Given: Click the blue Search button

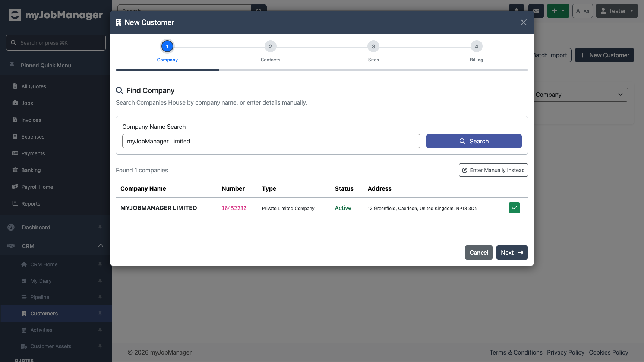Looking at the screenshot, I should point(474,141).
